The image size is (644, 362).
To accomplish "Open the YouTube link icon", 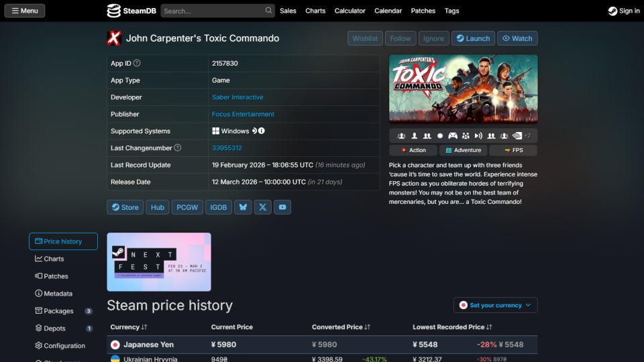I will click(282, 207).
